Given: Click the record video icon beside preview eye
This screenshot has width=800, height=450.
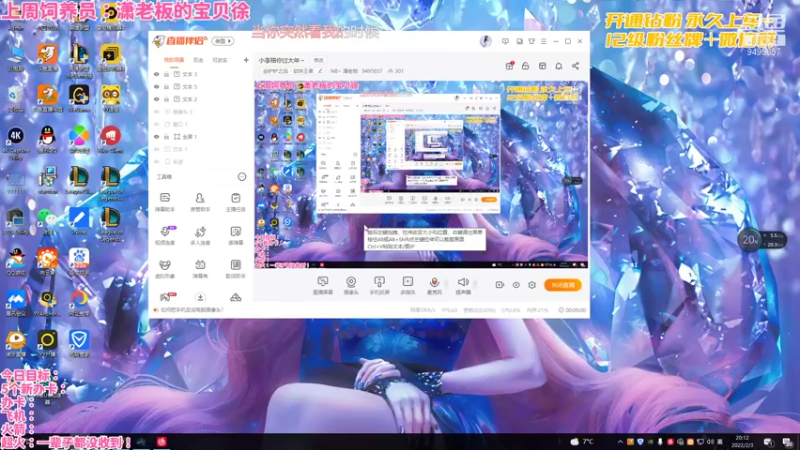Looking at the screenshot, I should point(499,285).
